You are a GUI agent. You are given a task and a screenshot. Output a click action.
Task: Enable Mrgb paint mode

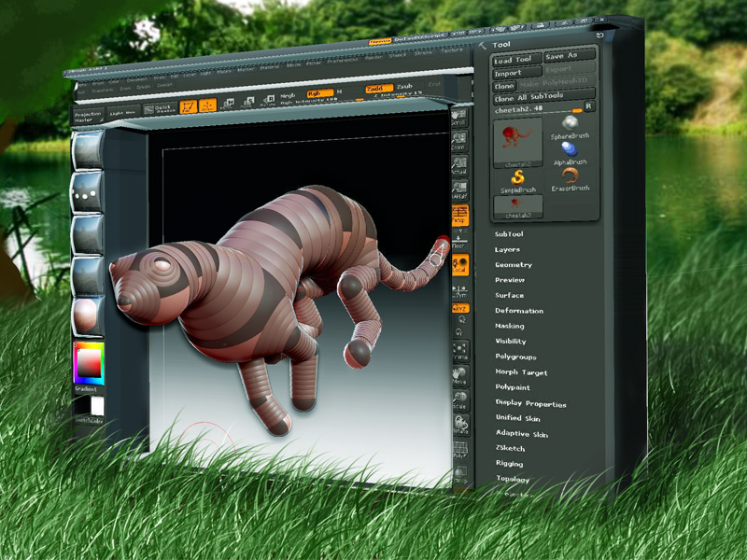pos(288,95)
